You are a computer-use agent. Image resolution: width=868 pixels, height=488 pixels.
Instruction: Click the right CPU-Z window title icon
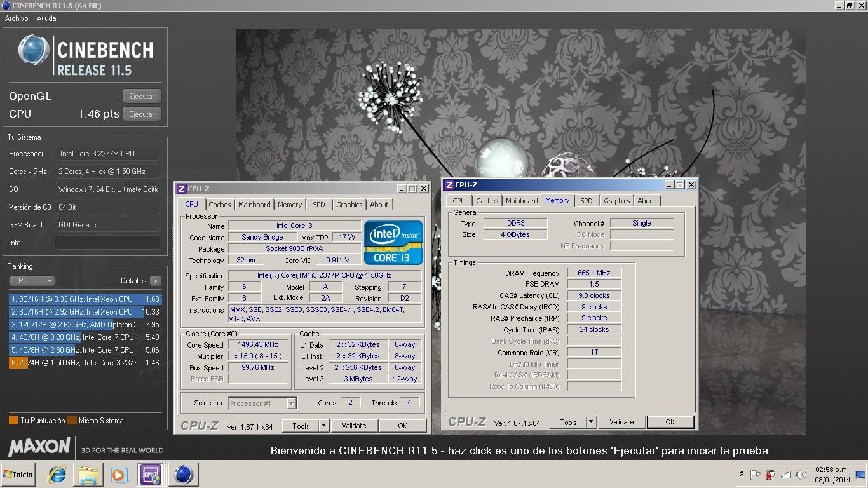(449, 185)
